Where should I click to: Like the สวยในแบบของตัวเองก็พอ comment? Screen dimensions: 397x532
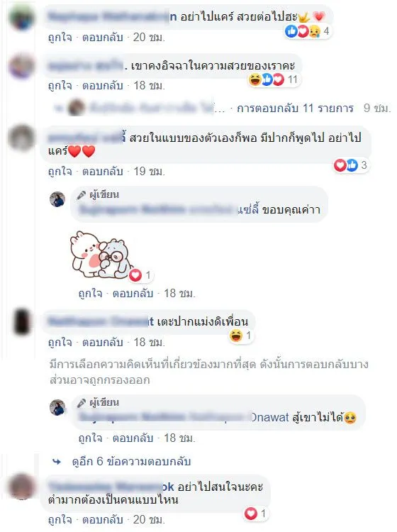[60, 172]
